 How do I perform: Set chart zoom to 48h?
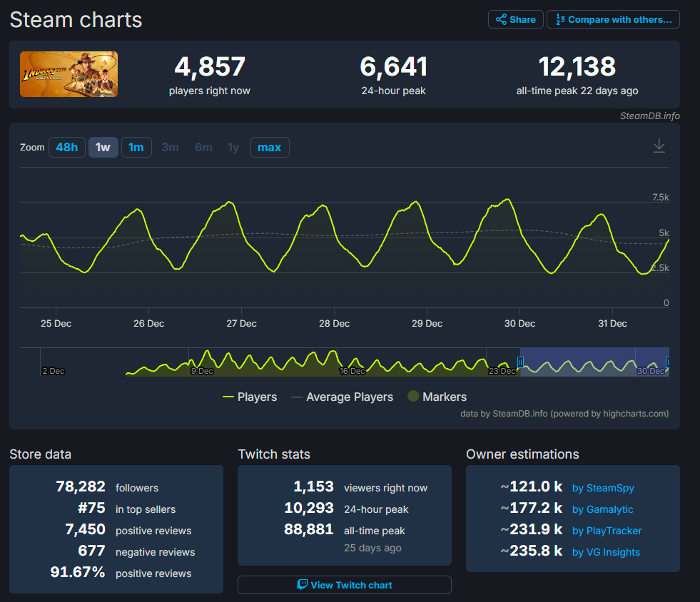click(x=67, y=147)
